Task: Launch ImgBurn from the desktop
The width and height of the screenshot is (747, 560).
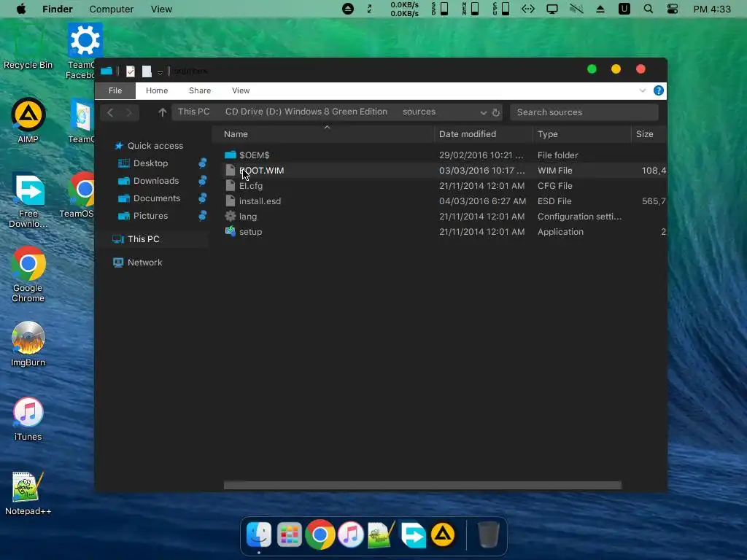Action: click(x=28, y=343)
